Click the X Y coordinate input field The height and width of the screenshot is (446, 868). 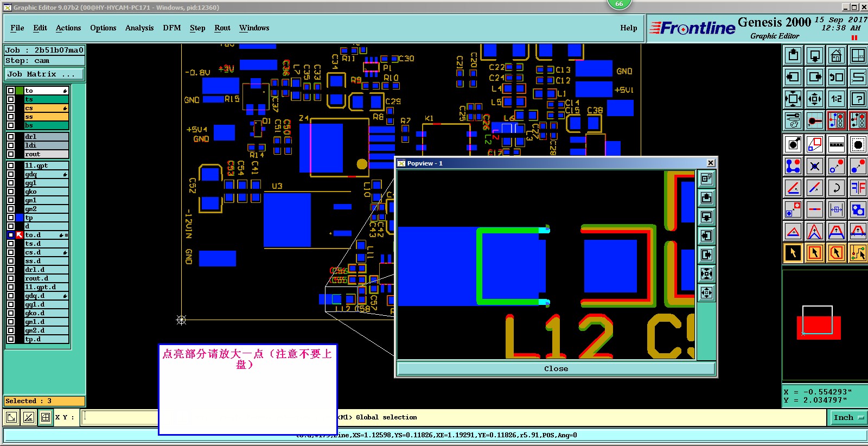coord(120,417)
